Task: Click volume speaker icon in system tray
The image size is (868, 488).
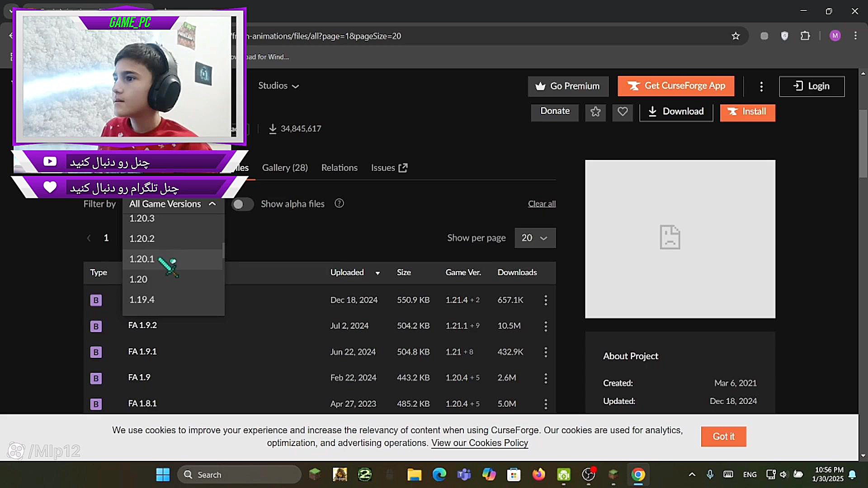Action: [x=783, y=474]
